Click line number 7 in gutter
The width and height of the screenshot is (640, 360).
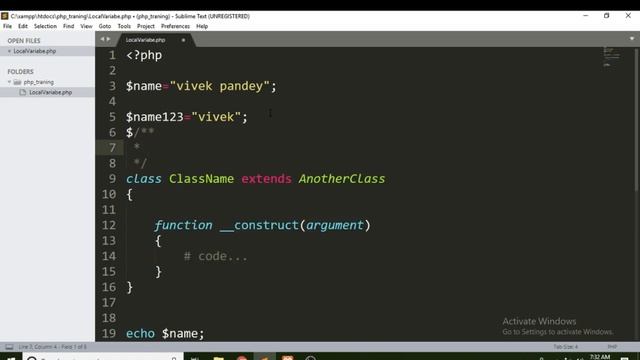click(x=112, y=148)
